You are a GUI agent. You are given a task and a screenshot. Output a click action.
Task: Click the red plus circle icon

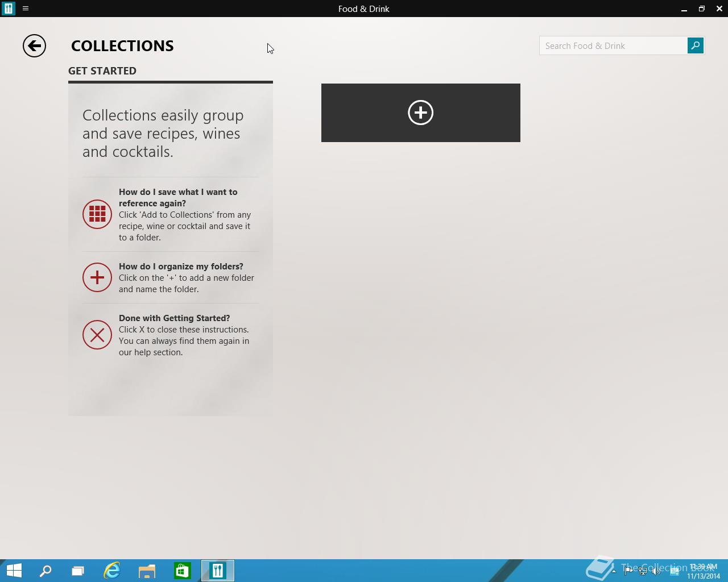click(97, 277)
